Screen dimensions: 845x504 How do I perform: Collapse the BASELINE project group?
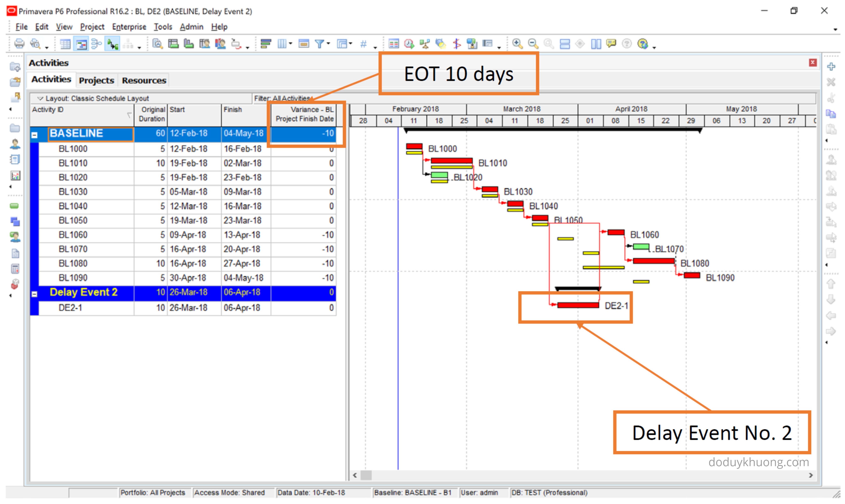click(34, 135)
